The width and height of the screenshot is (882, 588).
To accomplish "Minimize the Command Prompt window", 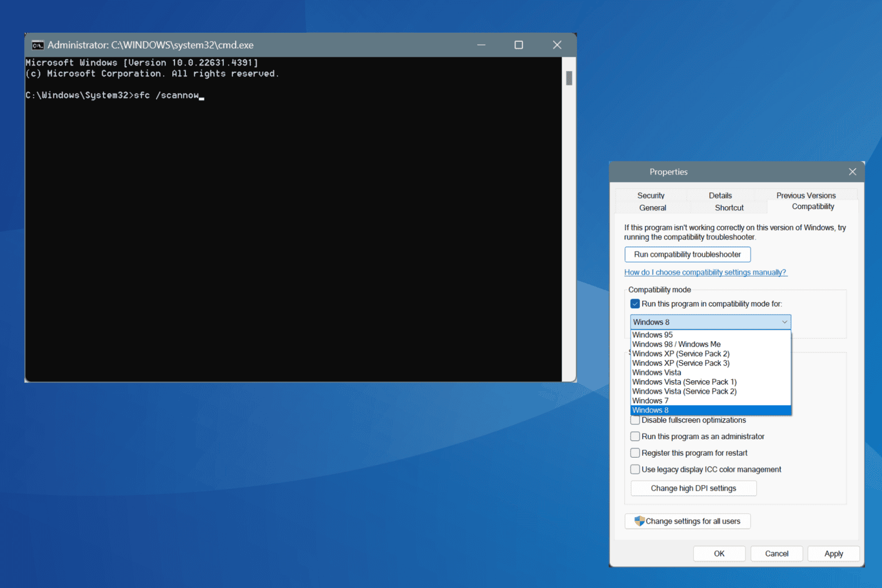I will (481, 45).
